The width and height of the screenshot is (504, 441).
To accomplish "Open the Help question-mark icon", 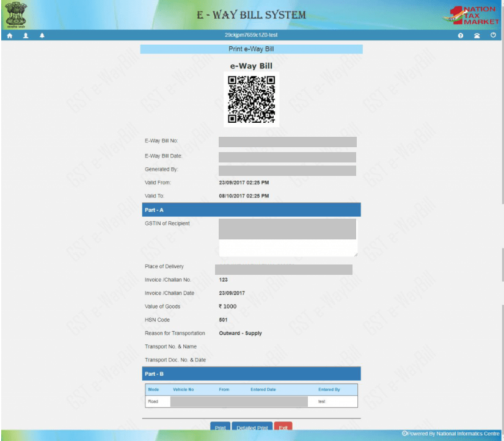I will coord(460,35).
